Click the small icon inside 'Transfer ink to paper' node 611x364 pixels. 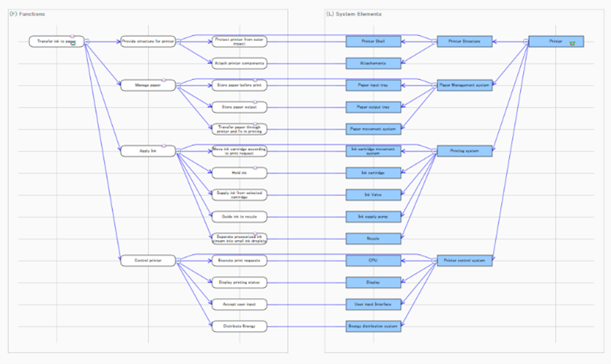pyautogui.click(x=73, y=44)
